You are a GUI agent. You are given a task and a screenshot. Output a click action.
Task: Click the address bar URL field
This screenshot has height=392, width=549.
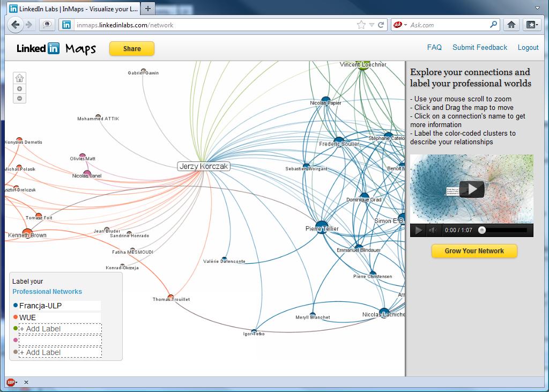(x=213, y=25)
